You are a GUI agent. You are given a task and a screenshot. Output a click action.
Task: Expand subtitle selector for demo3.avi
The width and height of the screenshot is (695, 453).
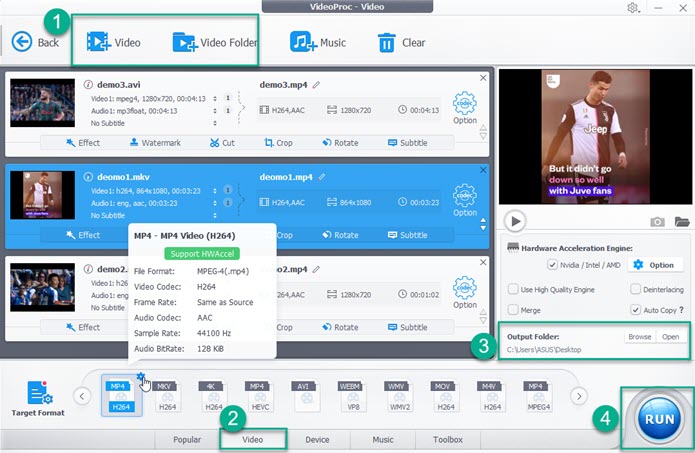215,123
